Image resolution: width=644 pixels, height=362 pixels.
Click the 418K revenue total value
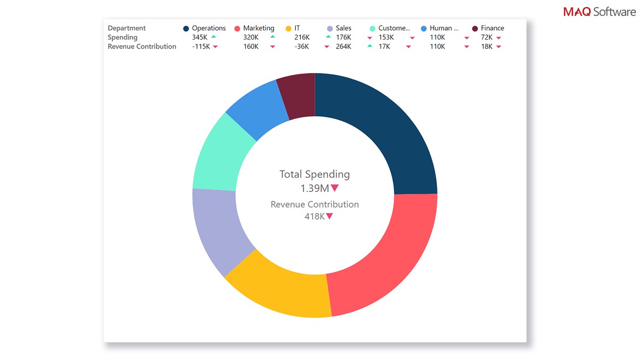click(x=314, y=216)
